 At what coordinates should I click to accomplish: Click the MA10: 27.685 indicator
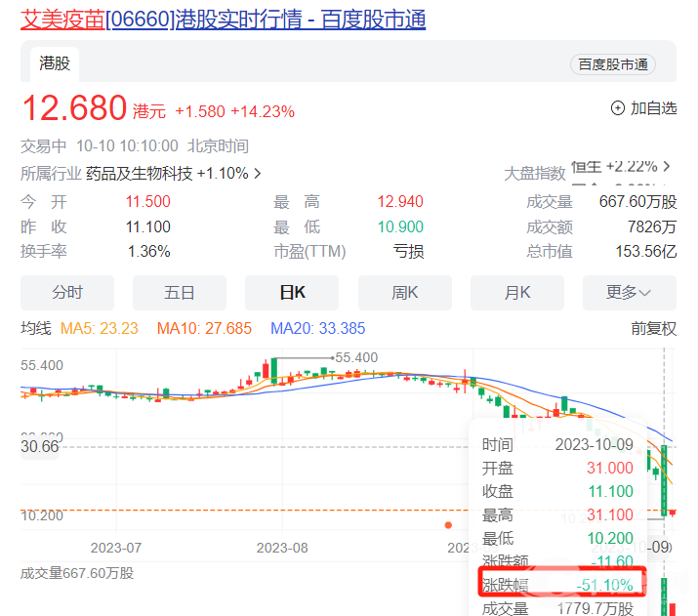point(204,328)
